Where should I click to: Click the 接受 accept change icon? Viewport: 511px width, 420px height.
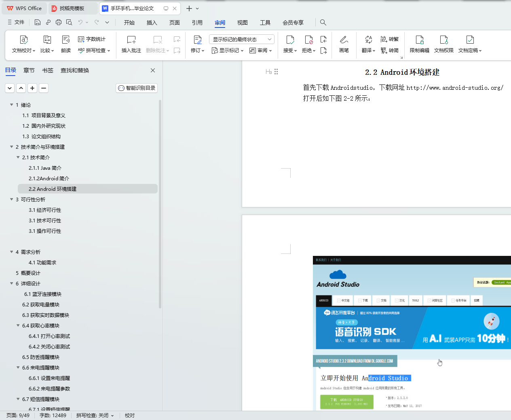[x=290, y=40]
